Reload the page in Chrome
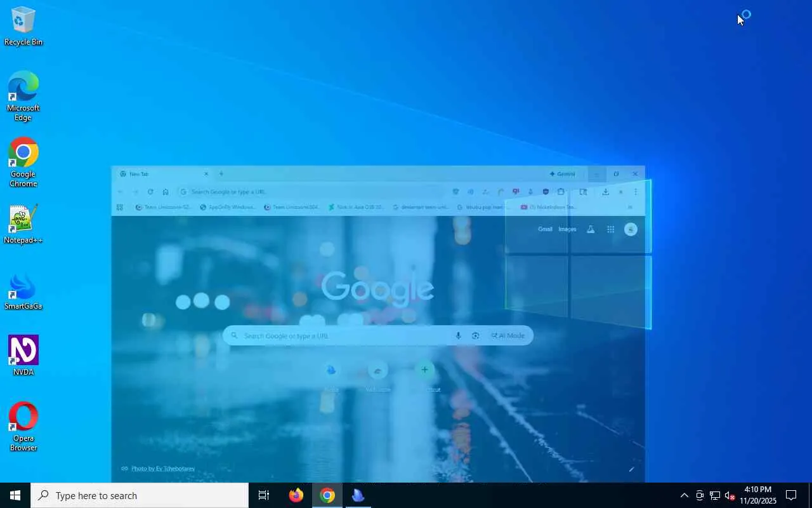Viewport: 812px width, 508px height. coord(150,192)
